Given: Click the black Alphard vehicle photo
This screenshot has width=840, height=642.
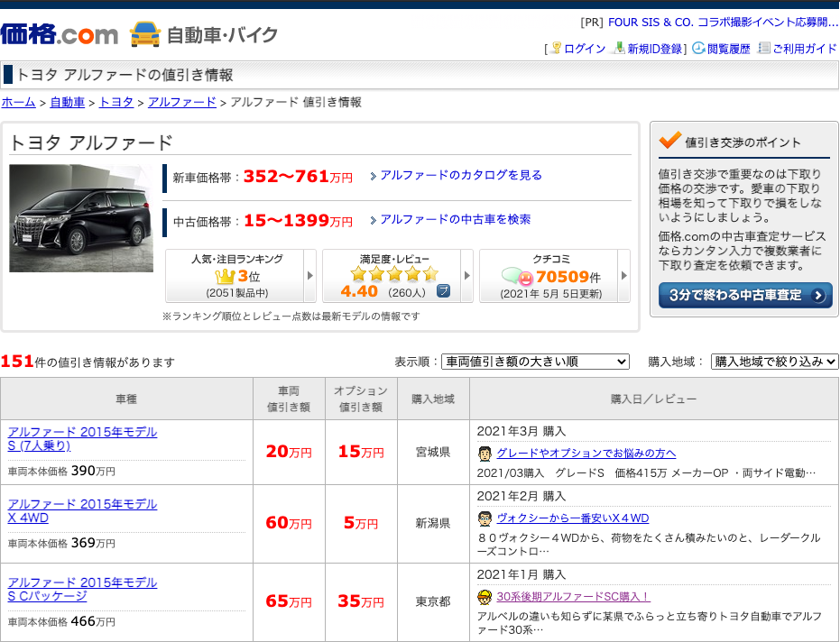Looking at the screenshot, I should 81,218.
